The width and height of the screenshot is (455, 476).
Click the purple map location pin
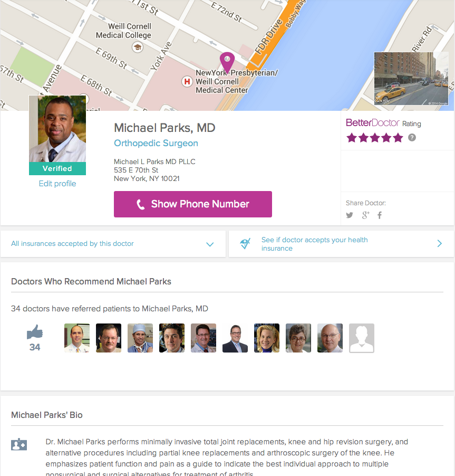pos(227,62)
